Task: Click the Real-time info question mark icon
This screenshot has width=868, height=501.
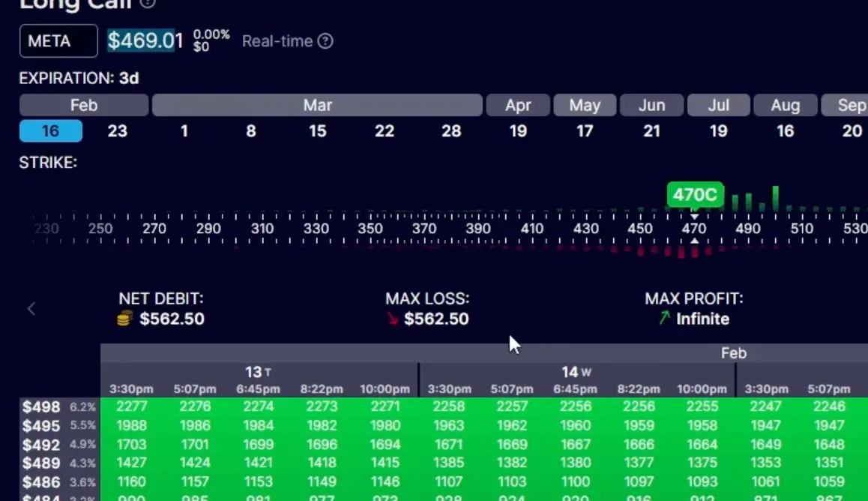Action: tap(325, 41)
